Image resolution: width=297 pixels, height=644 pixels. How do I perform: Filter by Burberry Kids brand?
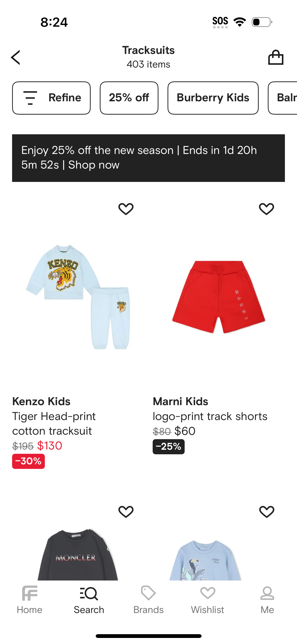coord(213,98)
